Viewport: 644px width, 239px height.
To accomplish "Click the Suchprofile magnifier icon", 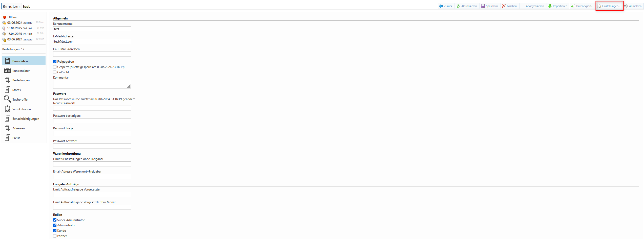I will tap(7, 99).
